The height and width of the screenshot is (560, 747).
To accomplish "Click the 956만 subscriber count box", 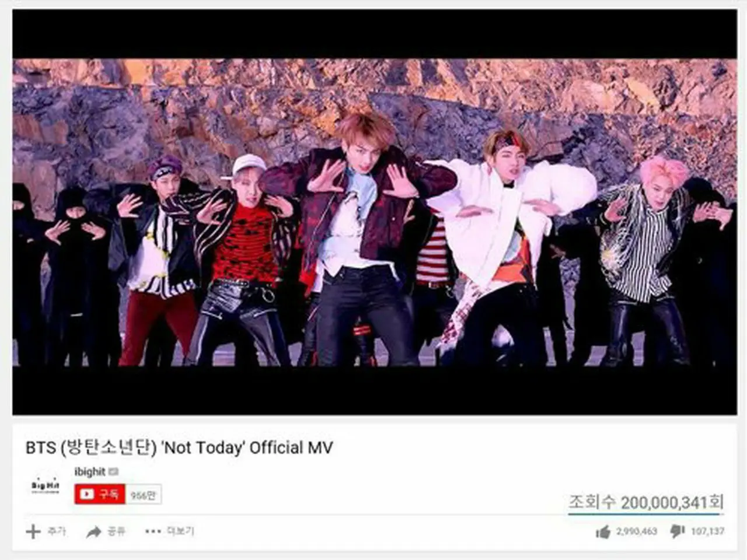I will tap(143, 495).
